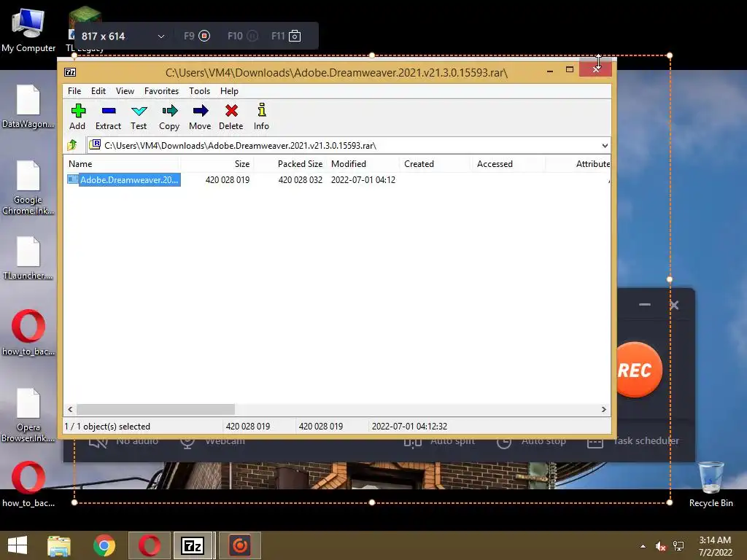Open the File menu

[x=74, y=91]
